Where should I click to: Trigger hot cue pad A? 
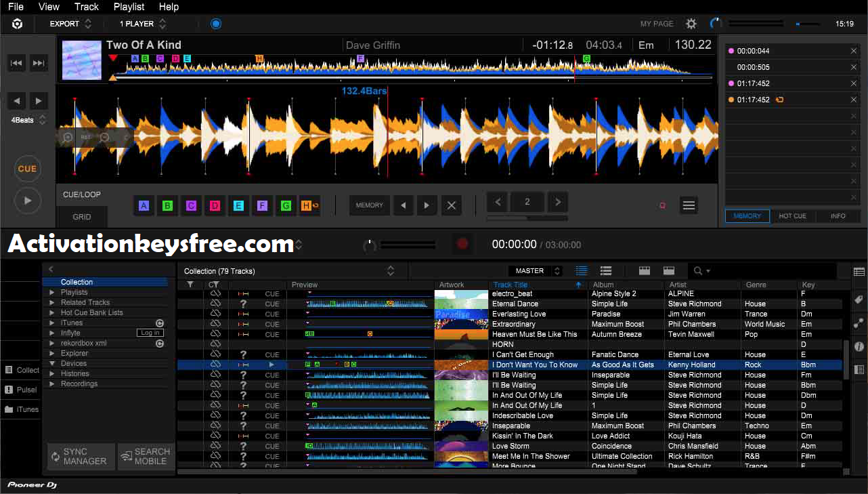point(144,205)
